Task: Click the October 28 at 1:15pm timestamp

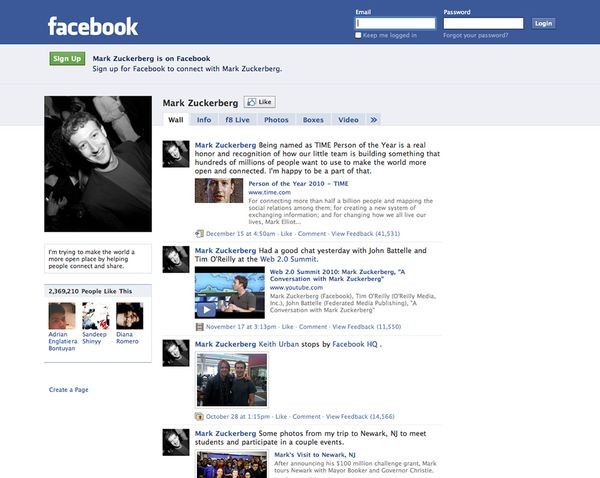Action: (238, 416)
